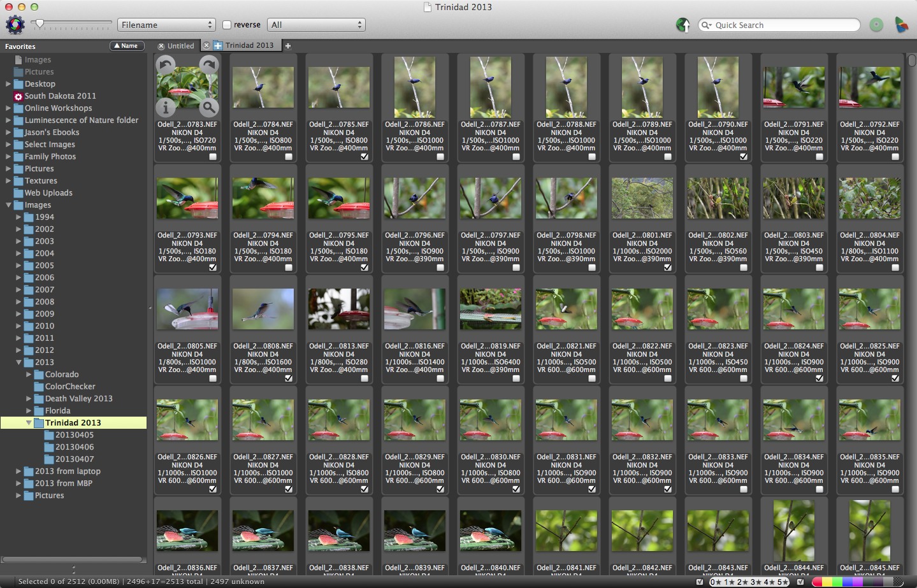Tag image Odell_2...0805.NEF checkbox
The width and height of the screenshot is (917, 588).
pos(213,378)
